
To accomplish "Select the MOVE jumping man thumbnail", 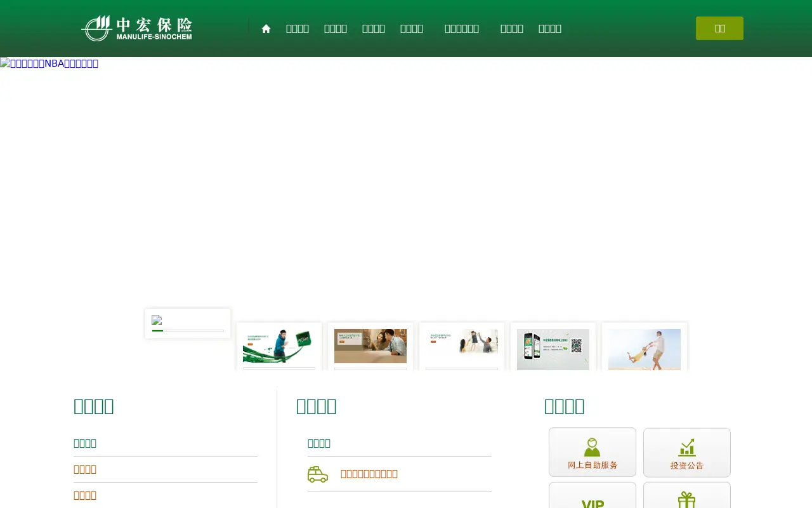I will (279, 347).
